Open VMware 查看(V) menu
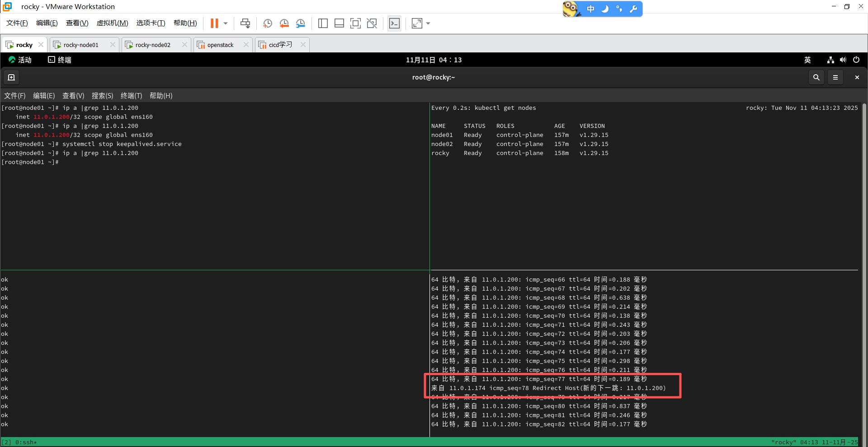This screenshot has height=447, width=868. pyautogui.click(x=77, y=23)
